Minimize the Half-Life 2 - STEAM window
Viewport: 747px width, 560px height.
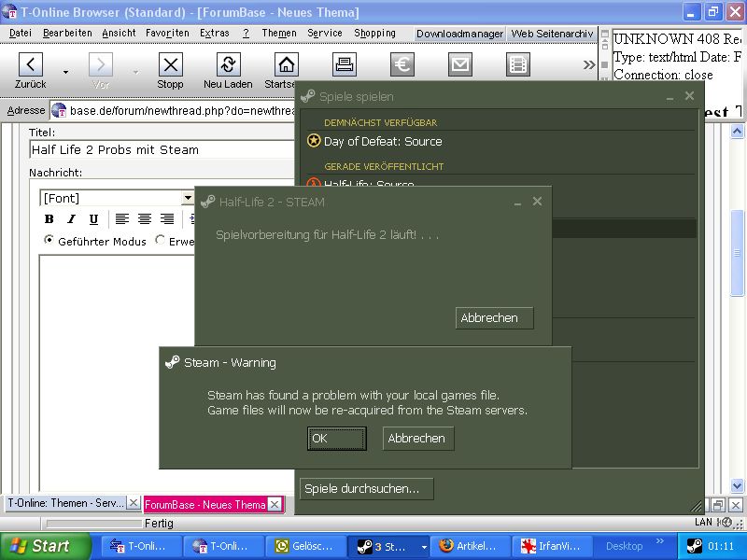tap(518, 203)
